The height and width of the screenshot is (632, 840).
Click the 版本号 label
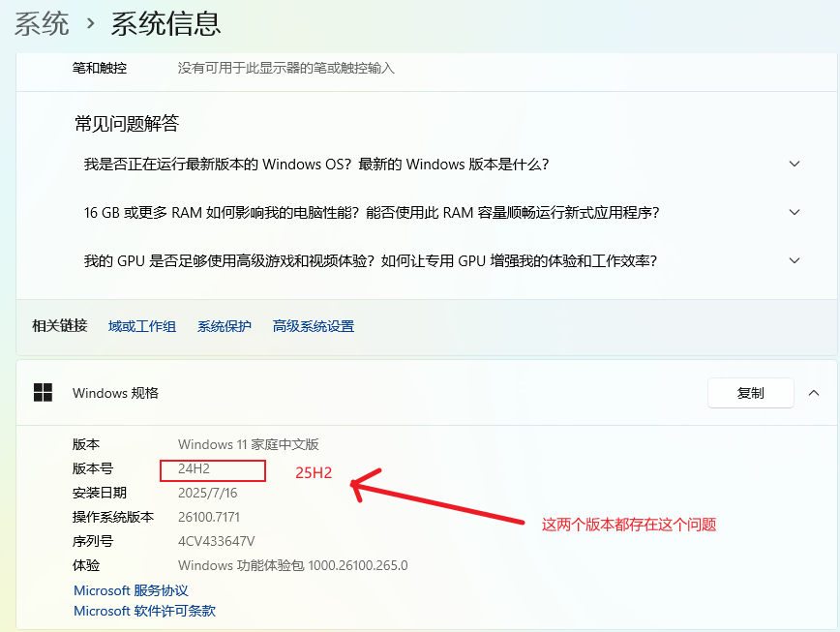pos(93,468)
